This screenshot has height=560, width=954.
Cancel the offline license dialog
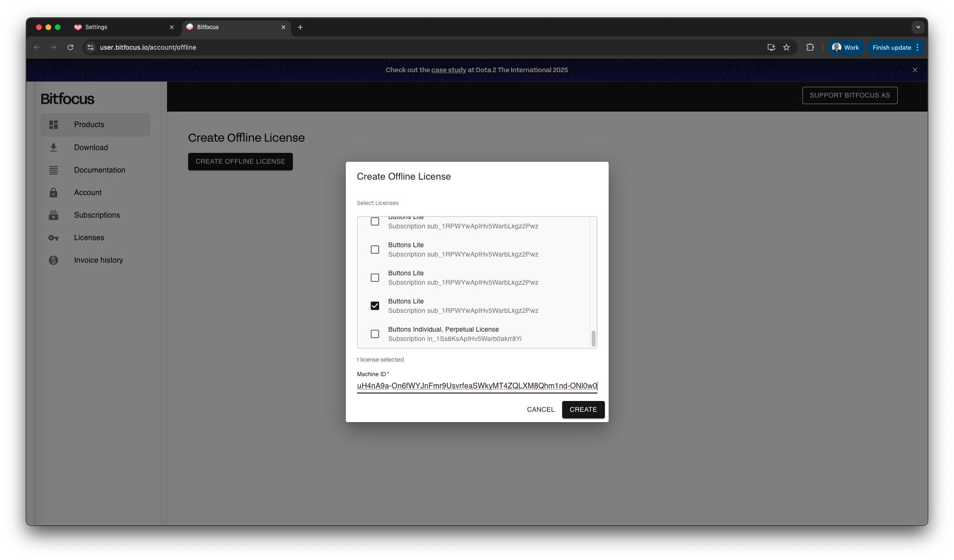point(541,409)
